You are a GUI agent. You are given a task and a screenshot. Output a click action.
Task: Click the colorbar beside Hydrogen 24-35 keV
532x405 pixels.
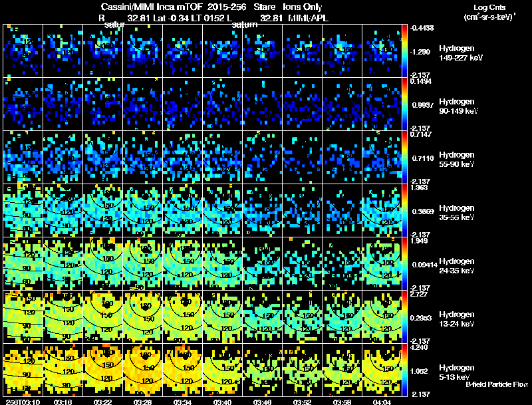(x=404, y=263)
